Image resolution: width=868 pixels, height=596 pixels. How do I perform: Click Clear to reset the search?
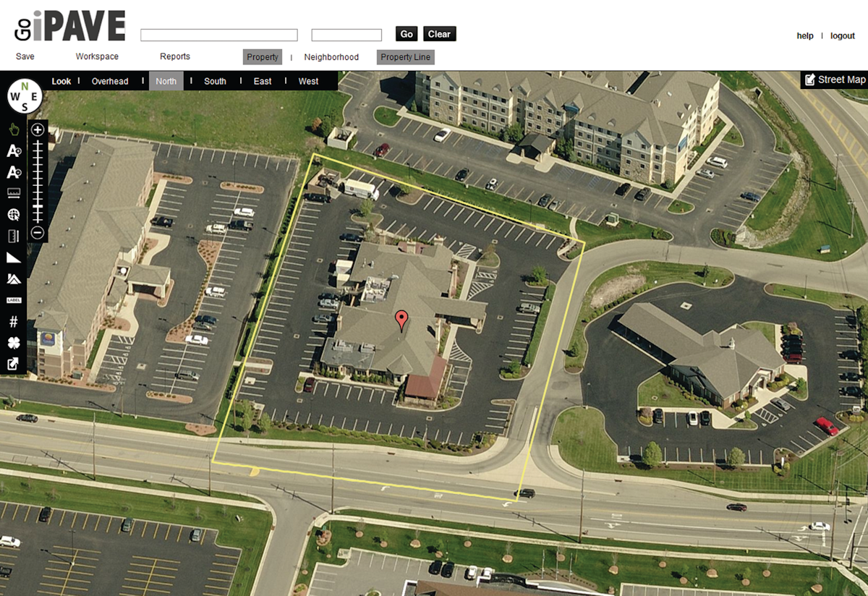tap(439, 33)
